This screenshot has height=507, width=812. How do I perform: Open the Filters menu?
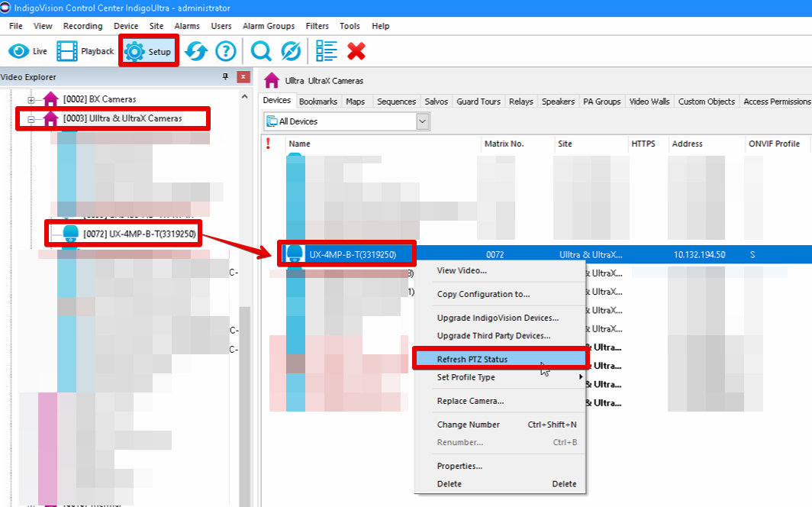click(x=317, y=26)
